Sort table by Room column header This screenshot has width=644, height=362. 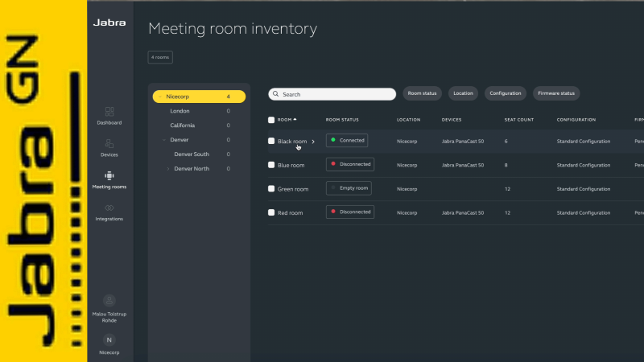coord(287,120)
